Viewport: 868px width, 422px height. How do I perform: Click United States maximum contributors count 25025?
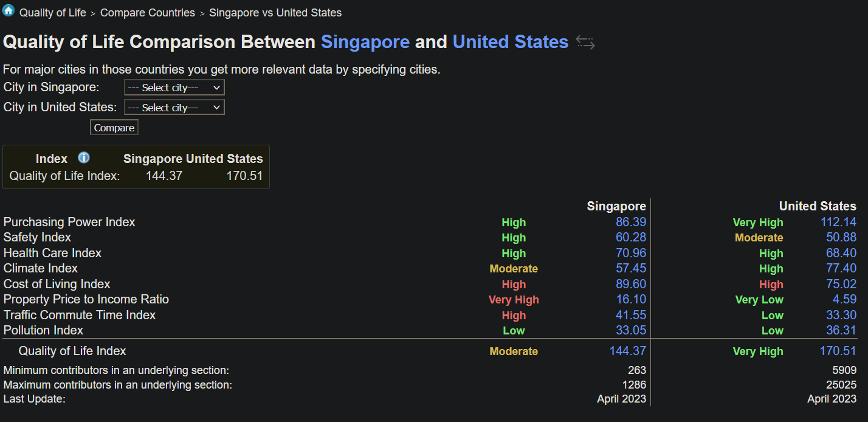(x=841, y=385)
